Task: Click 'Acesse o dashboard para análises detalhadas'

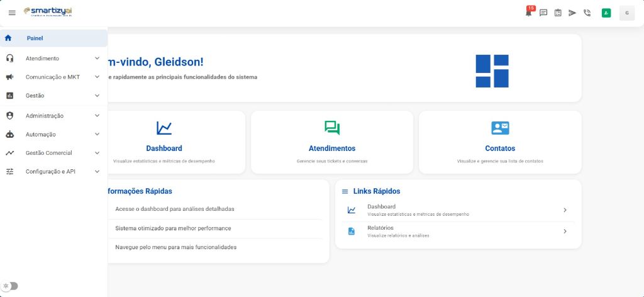Action: 175,209
